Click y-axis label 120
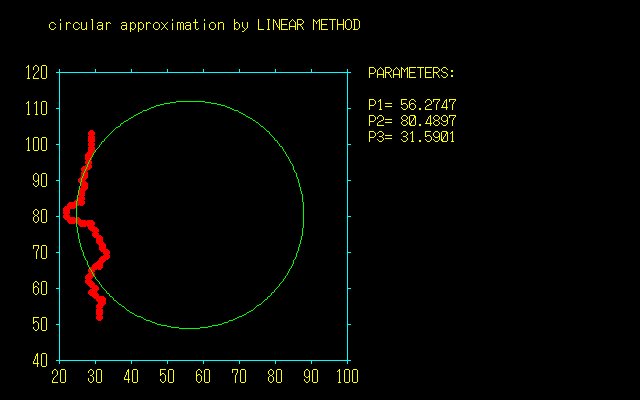 point(36,73)
